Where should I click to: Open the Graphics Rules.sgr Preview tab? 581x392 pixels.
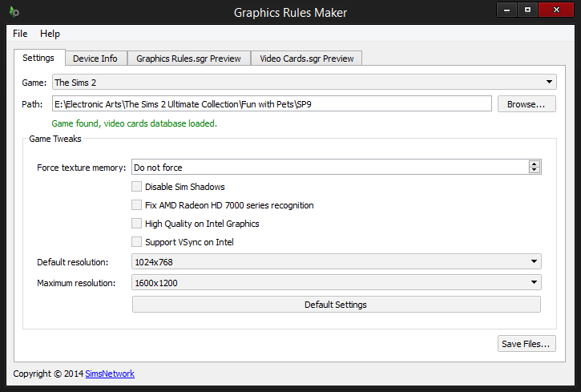(x=188, y=59)
